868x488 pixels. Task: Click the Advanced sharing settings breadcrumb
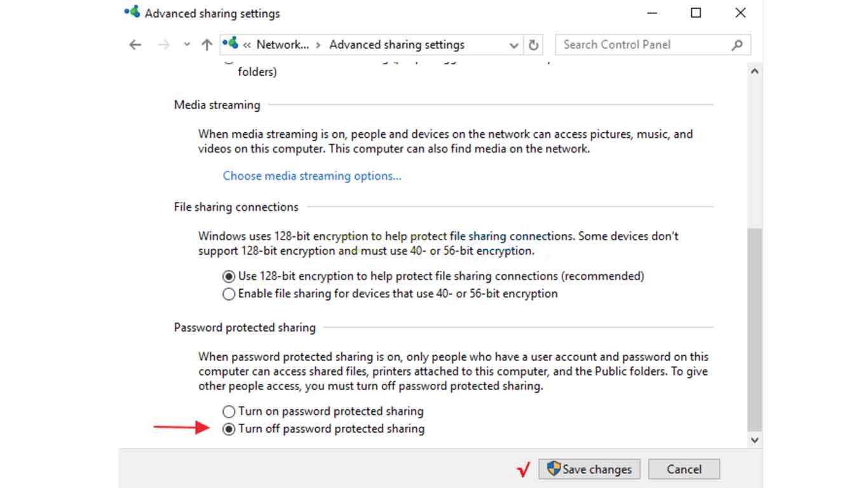coord(396,44)
